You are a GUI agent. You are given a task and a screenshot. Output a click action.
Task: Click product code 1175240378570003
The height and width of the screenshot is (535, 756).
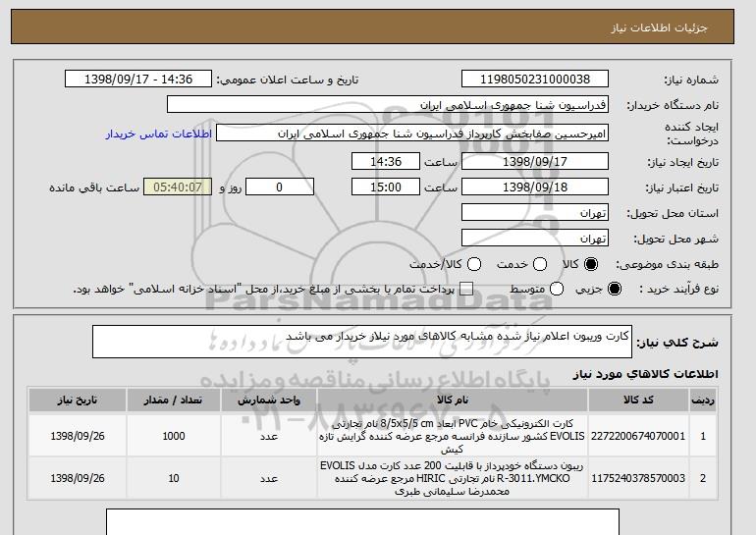[x=638, y=478]
